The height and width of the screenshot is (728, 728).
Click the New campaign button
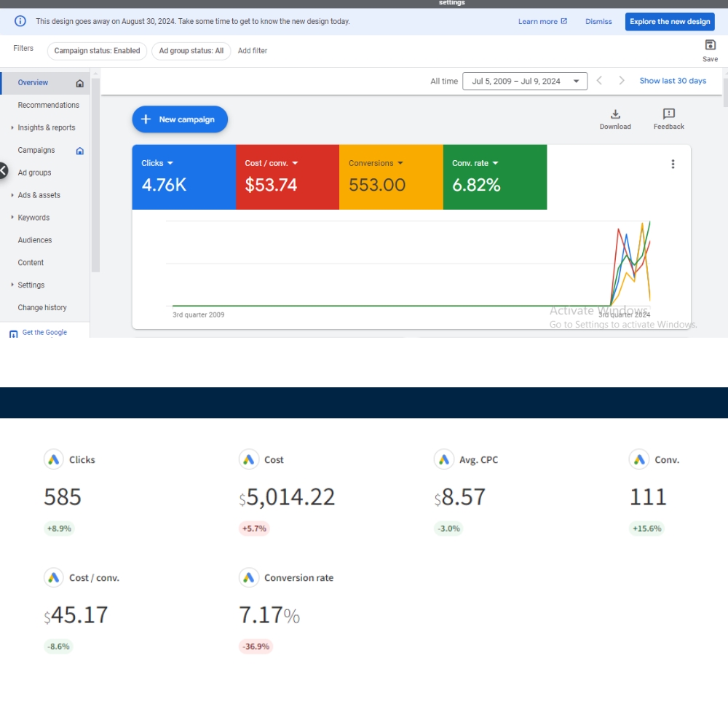180,119
